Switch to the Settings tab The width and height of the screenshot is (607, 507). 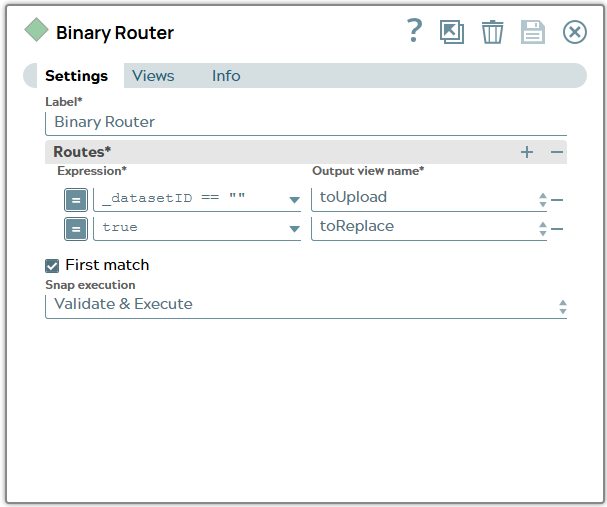[x=76, y=75]
